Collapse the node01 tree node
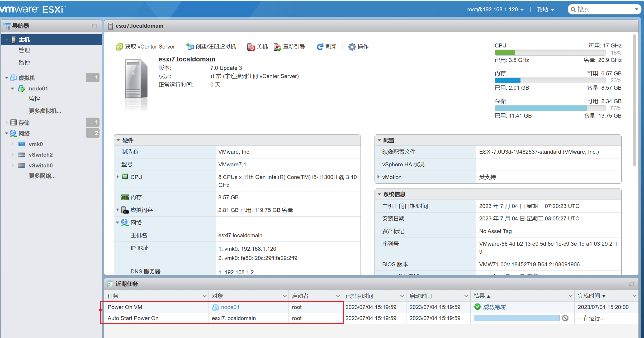644x338 pixels. point(12,89)
